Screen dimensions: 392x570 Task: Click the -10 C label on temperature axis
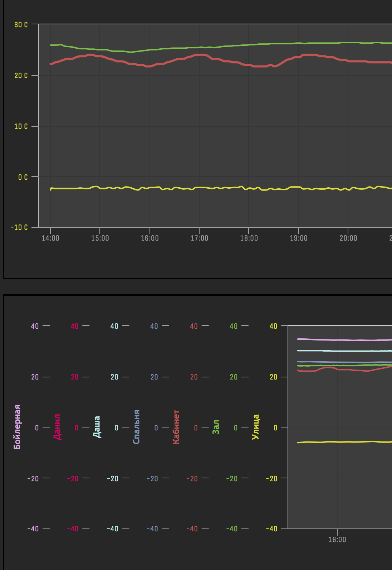(19, 227)
